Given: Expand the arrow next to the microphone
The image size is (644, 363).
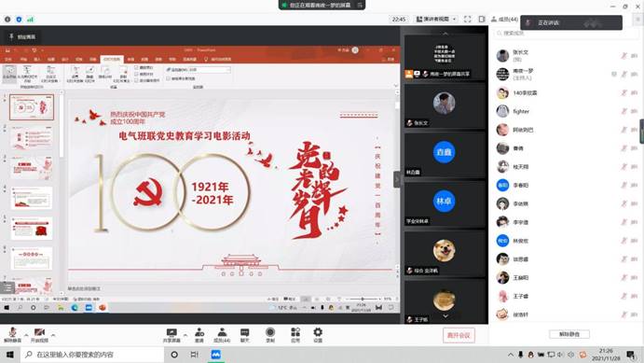Looking at the screenshot, I should pos(26,335).
